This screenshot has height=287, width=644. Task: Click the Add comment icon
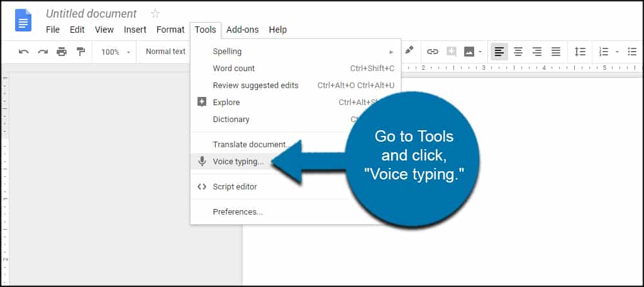click(x=452, y=52)
